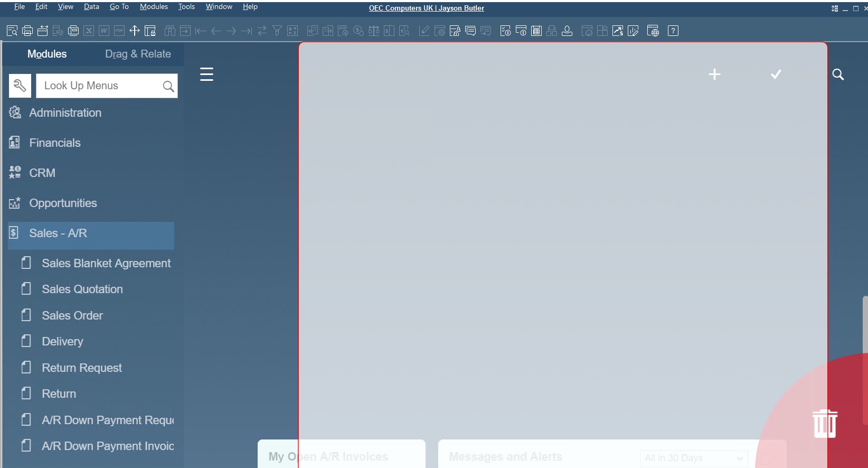Collapse the Sales - A/R module
868x468 pixels.
[x=58, y=233]
